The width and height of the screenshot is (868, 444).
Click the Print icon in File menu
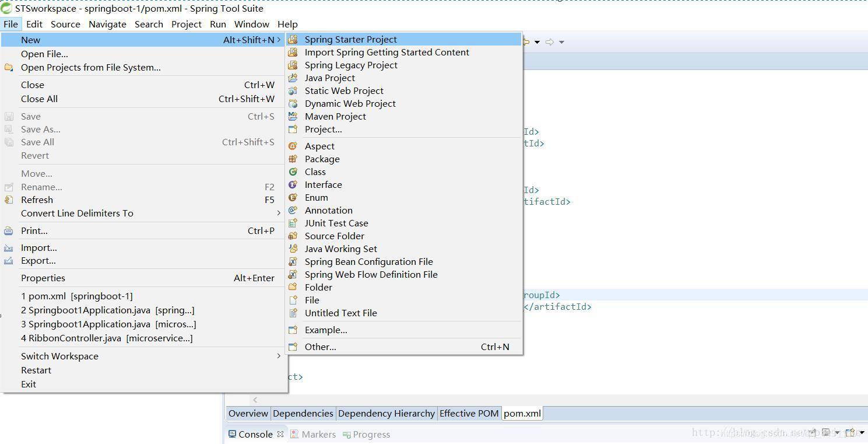coord(9,231)
